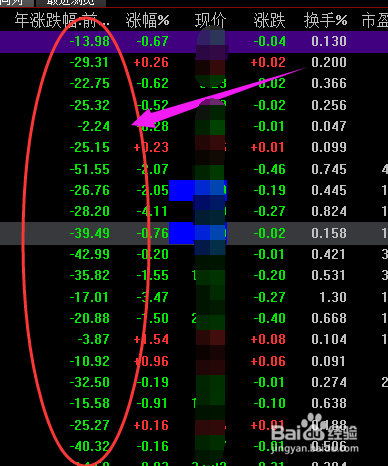The width and height of the screenshot is (388, 466).
Task: Select the yearly change value -20.88
Action: tap(90, 318)
